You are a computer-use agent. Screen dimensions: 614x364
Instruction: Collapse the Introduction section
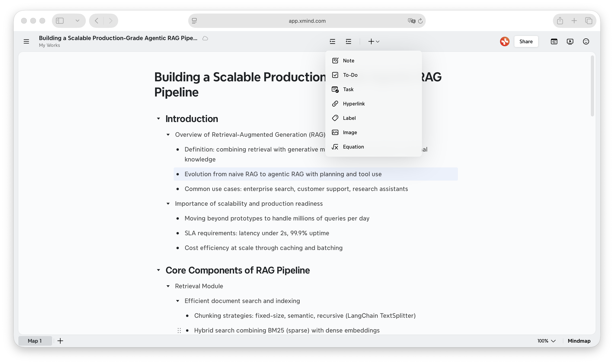(x=158, y=119)
